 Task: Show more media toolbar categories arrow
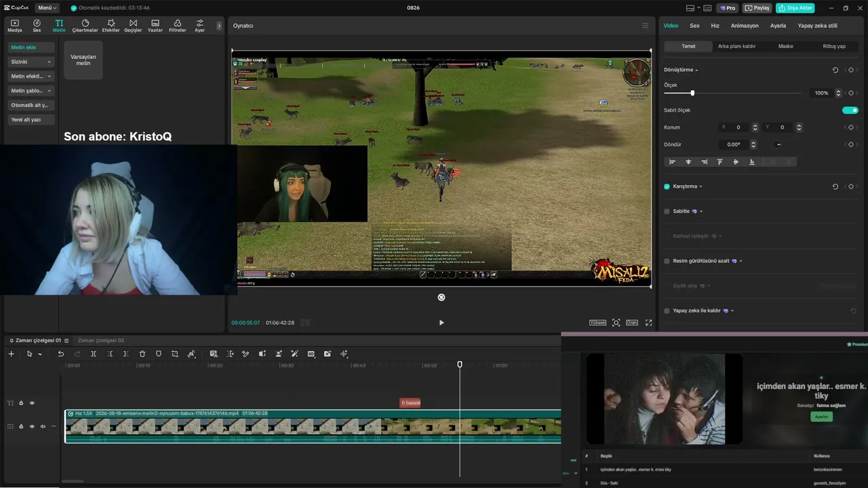[219, 26]
